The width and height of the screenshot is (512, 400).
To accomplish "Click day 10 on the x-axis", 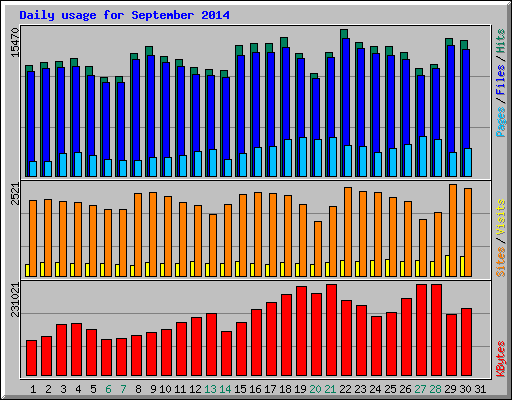I will [x=165, y=389].
